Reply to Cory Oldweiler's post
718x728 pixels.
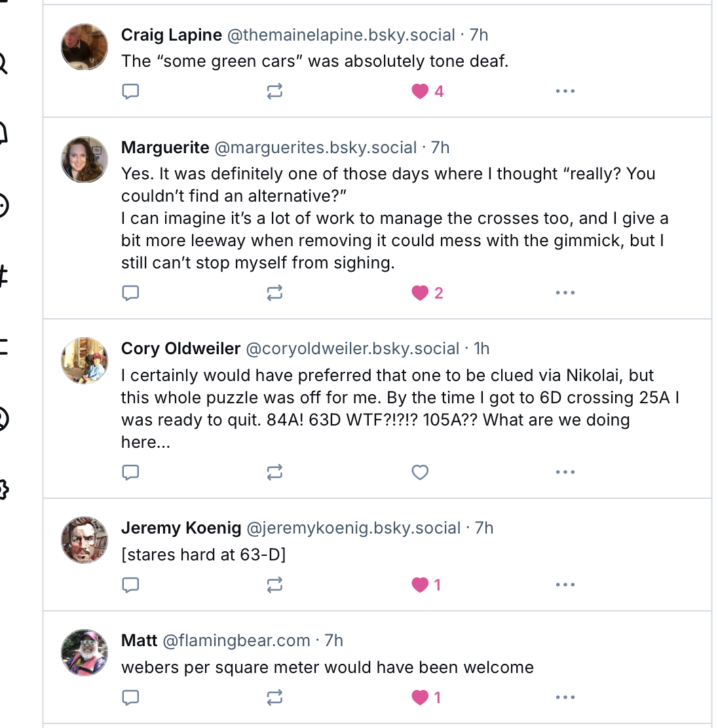coord(131,472)
